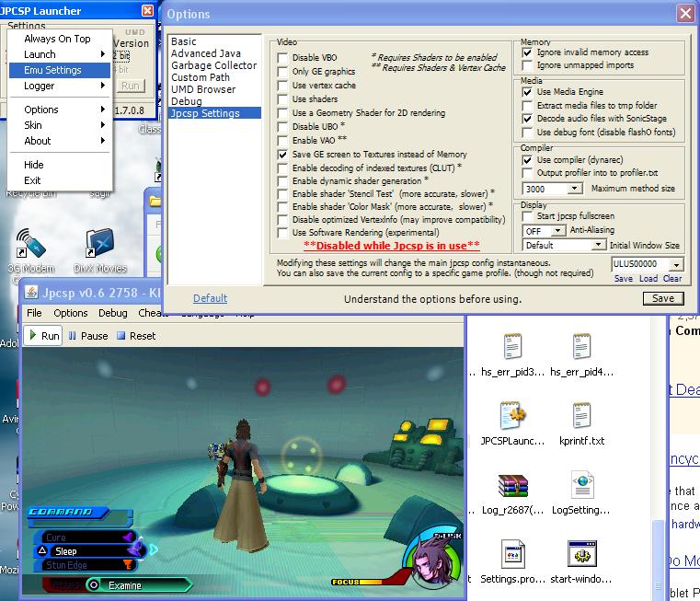Screen dimensions: 700x601
Task: Open the hs_err_pid4 text file icon
Action: tap(581, 346)
